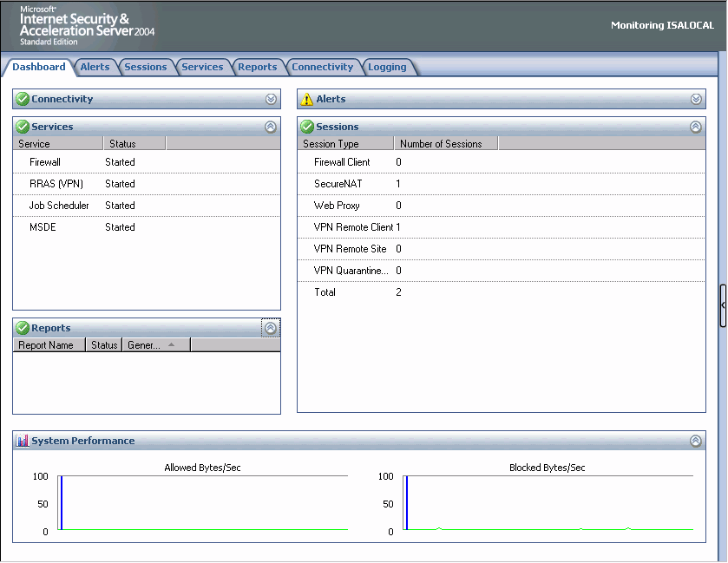Open the Logging tab

(x=387, y=67)
